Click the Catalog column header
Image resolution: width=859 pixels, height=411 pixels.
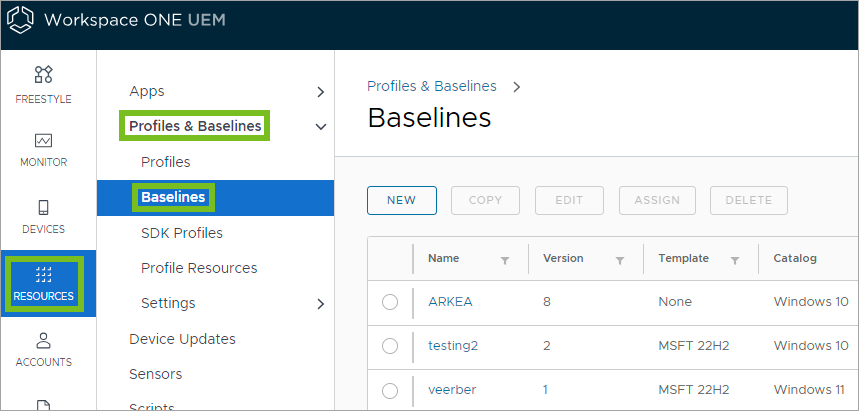pos(795,258)
